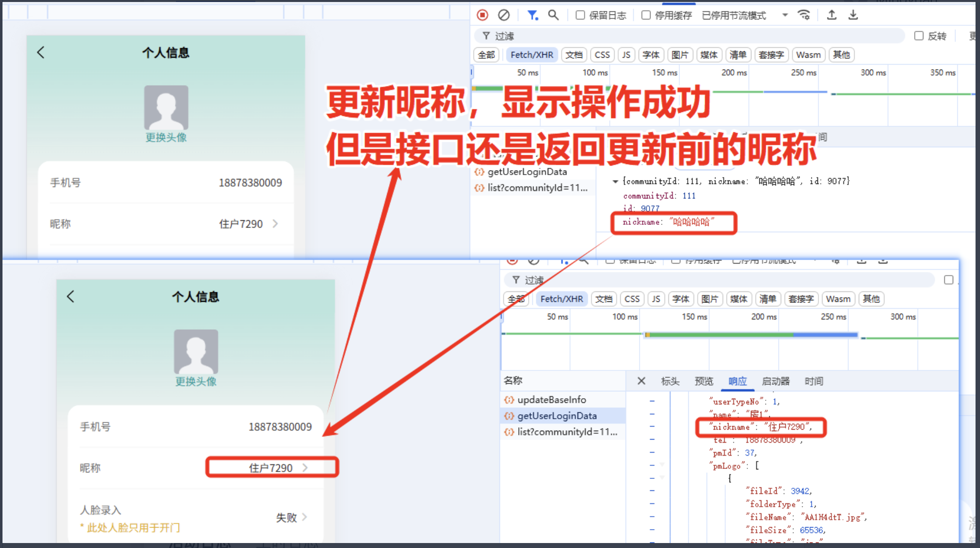This screenshot has width=980, height=548.
Task: Open the network search magnifier icon
Action: 553,15
